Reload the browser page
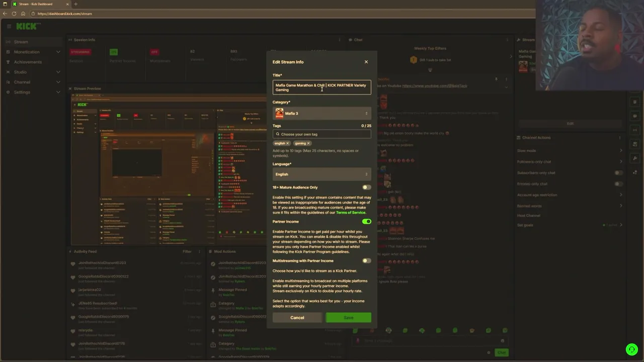Viewport: 644px width, 362px height. click(14, 14)
